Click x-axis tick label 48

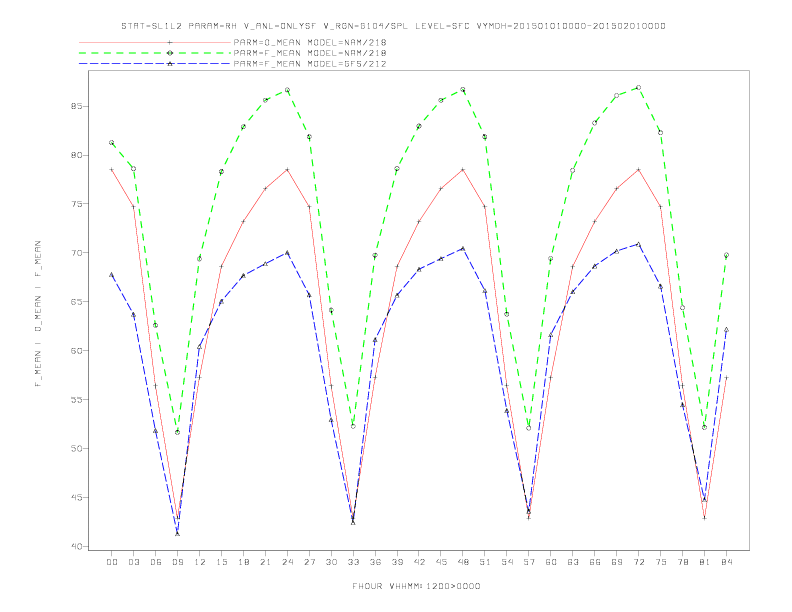463,562
